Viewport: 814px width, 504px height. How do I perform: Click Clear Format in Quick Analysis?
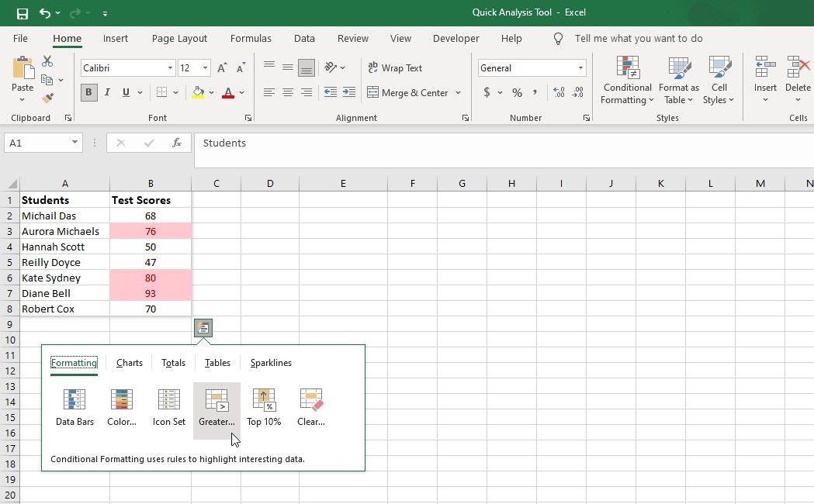click(310, 407)
